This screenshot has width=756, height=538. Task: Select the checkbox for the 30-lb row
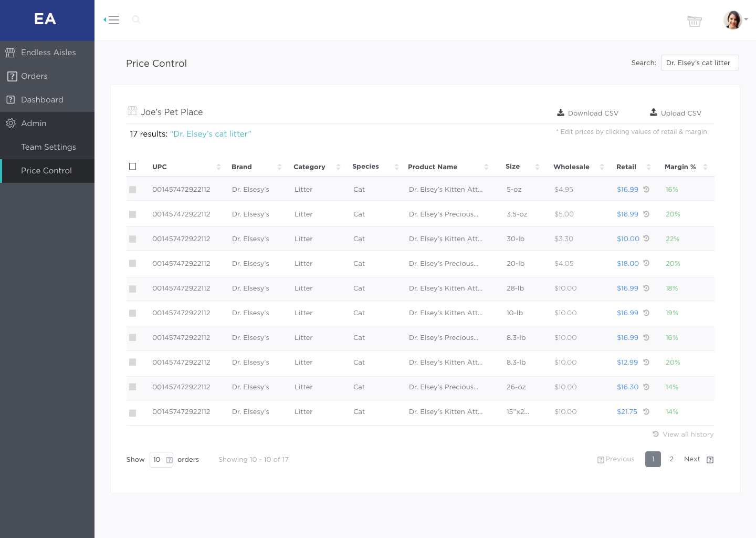coord(133,239)
